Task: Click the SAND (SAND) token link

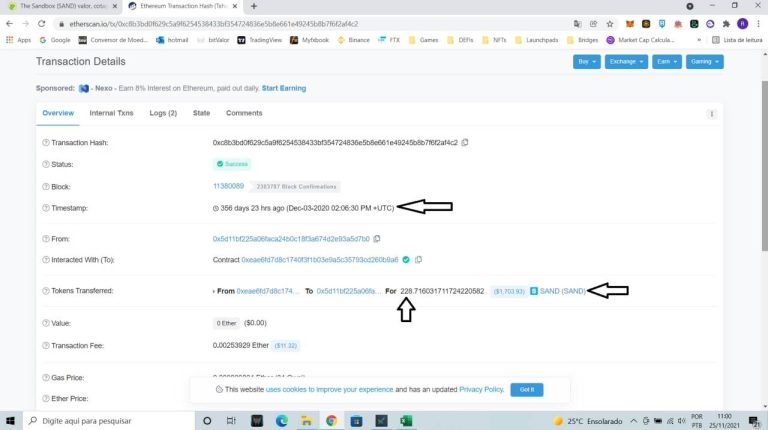Action: pos(561,291)
